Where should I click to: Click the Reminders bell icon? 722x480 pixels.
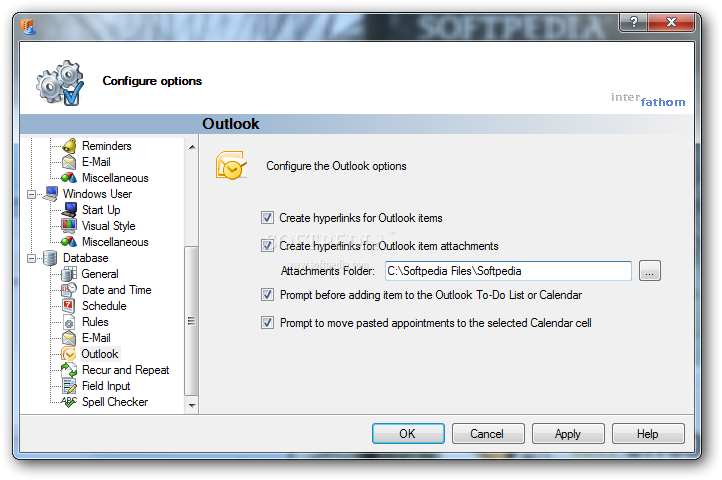click(69, 146)
